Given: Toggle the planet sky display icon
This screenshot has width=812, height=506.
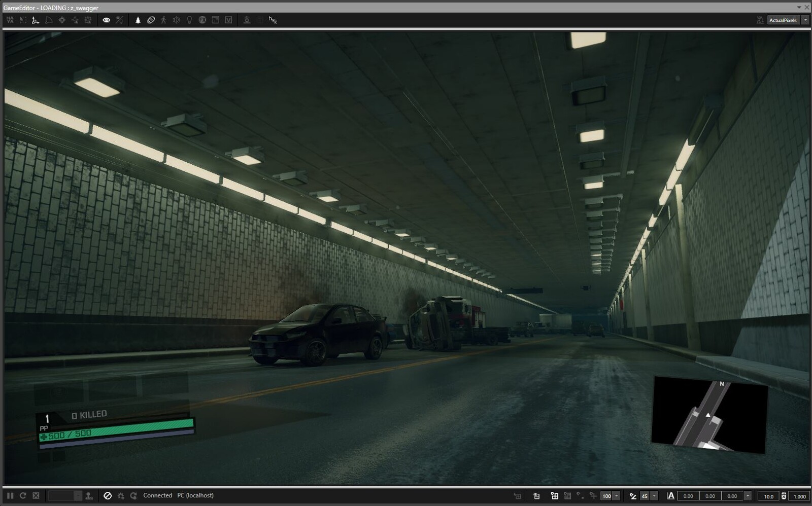Looking at the screenshot, I should (151, 20).
